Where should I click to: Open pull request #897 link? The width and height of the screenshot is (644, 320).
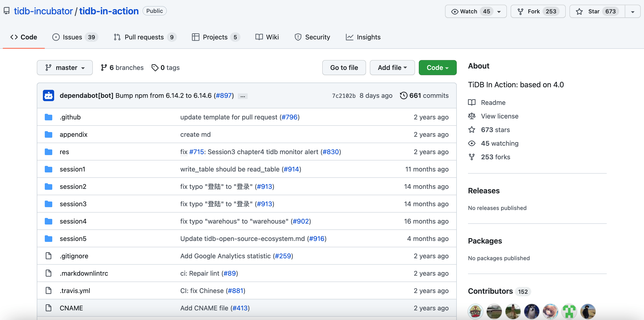pyautogui.click(x=224, y=95)
